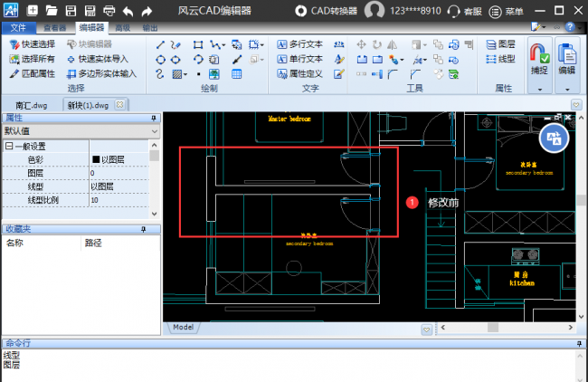Toggle pin on the 属性 panel
The image size is (588, 382).
click(154, 119)
